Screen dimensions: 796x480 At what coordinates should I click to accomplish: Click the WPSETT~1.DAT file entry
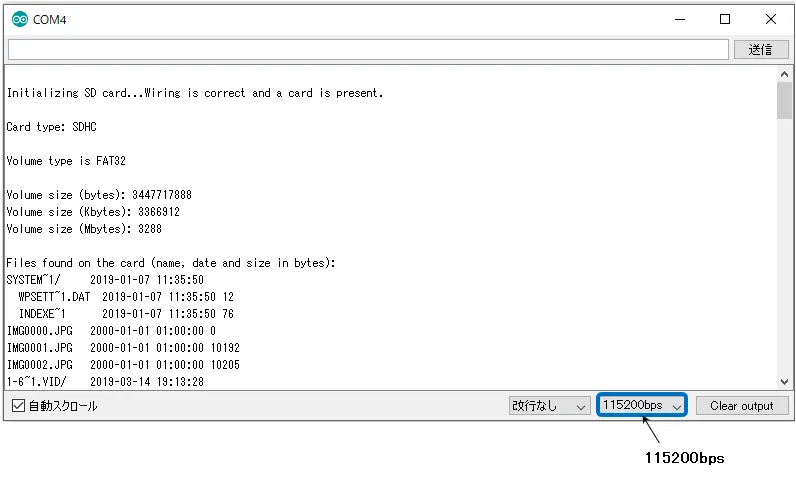[x=56, y=297]
